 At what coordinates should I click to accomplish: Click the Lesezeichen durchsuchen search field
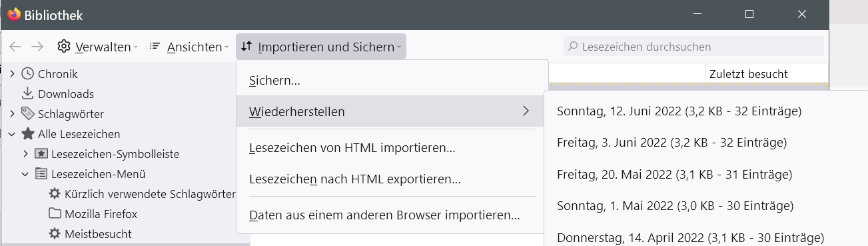(x=693, y=47)
